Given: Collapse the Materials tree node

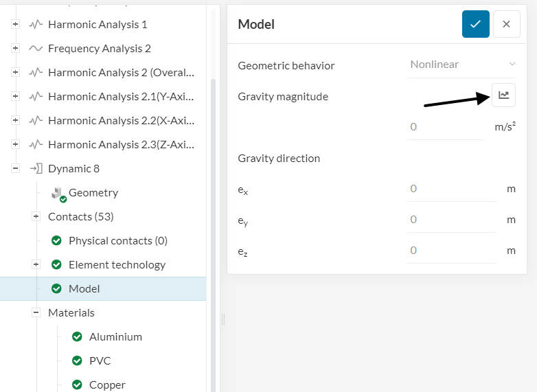Looking at the screenshot, I should point(36,313).
